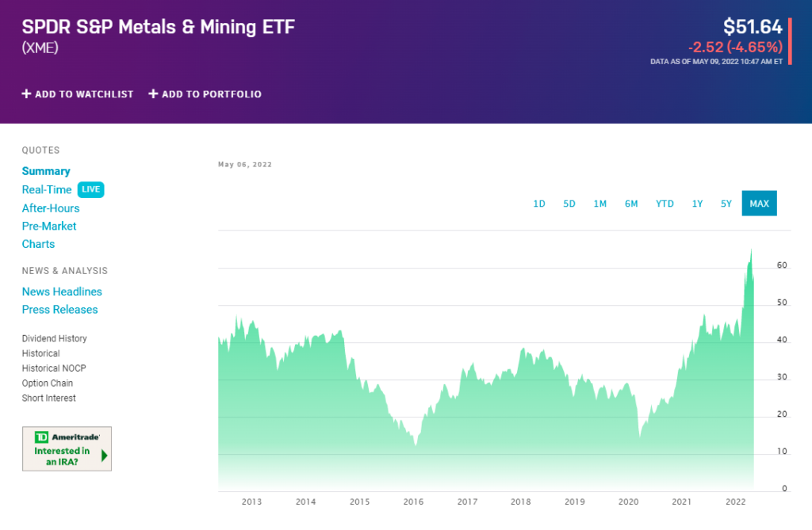Open Pre-Market data
The image size is (812, 530).
coord(48,226)
